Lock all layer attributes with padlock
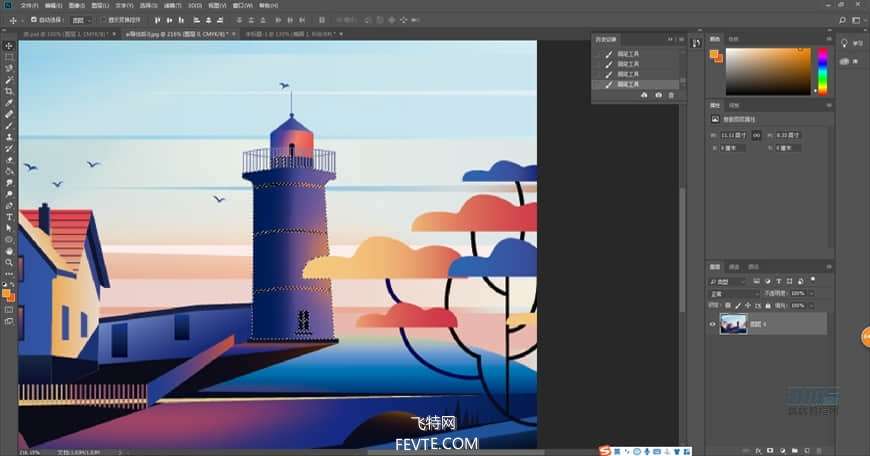Image resolution: width=870 pixels, height=456 pixels. pos(768,306)
